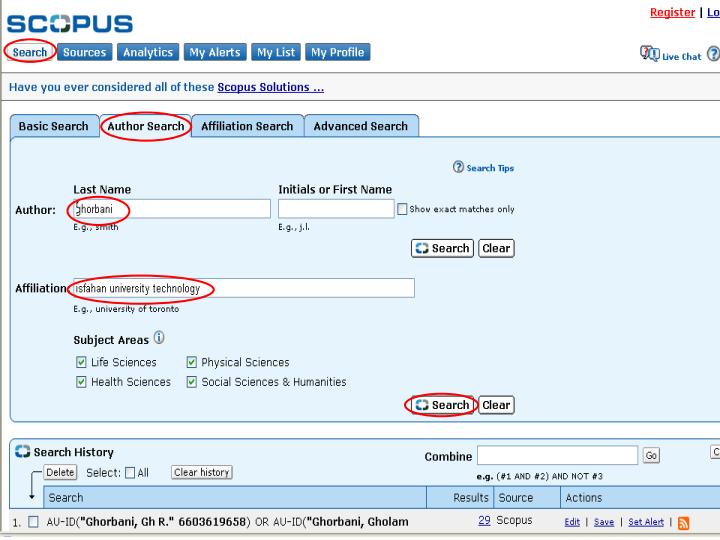This screenshot has height=540, width=720.
Task: Click the Go button next to Combine
Action: click(x=651, y=456)
